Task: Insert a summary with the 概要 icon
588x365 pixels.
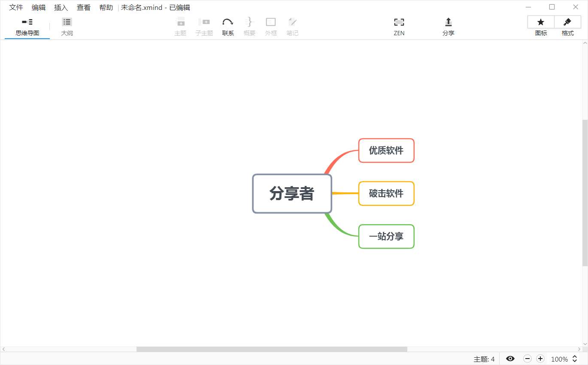Action: [249, 26]
